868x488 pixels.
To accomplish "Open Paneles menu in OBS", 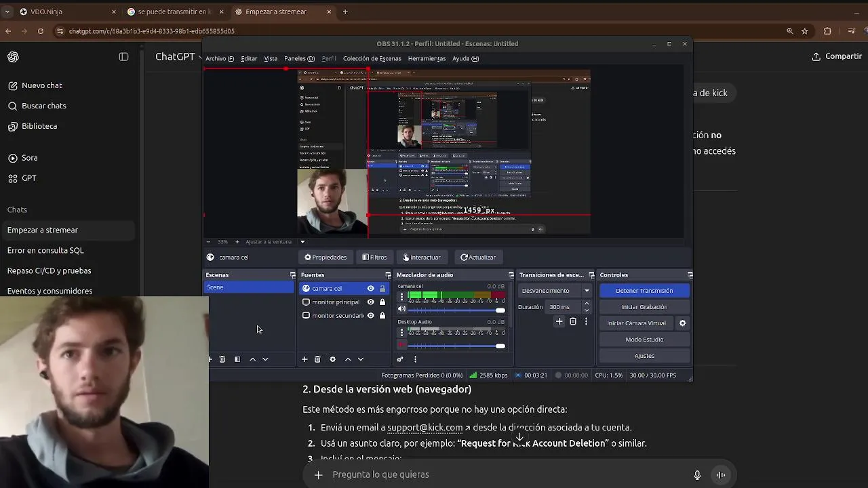I will [x=299, y=59].
